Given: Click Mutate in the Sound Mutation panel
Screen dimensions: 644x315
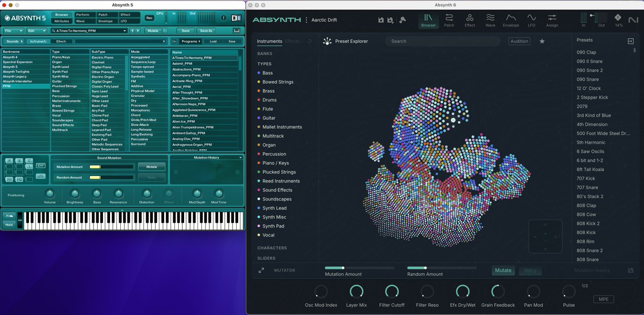Looking at the screenshot, I should tap(152, 167).
